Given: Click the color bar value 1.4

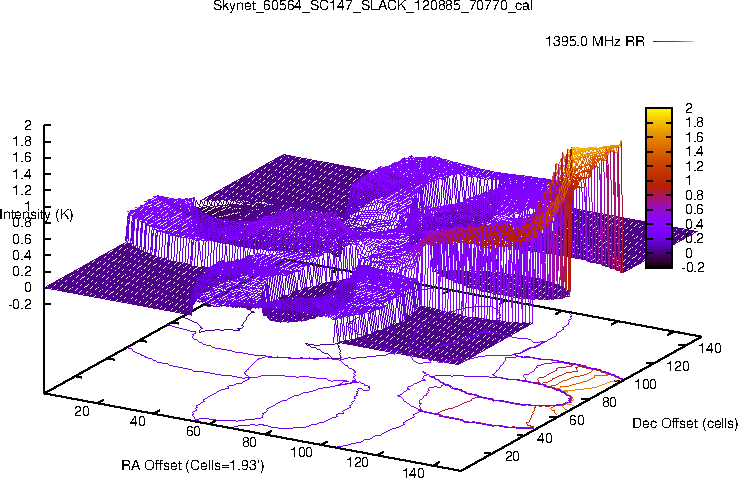Looking at the screenshot, I should click(x=694, y=151).
